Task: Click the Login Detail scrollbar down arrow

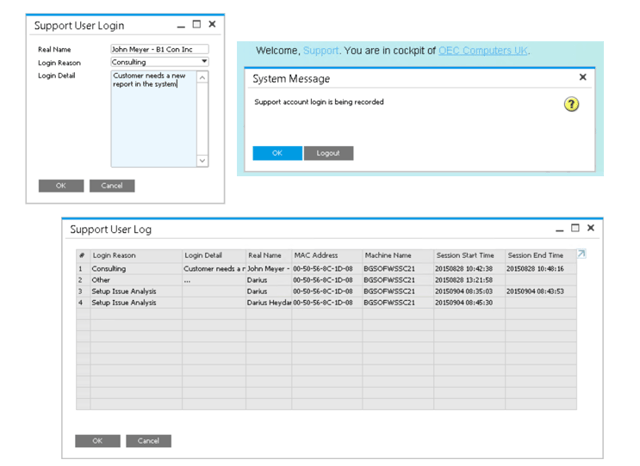Action: coord(202,160)
